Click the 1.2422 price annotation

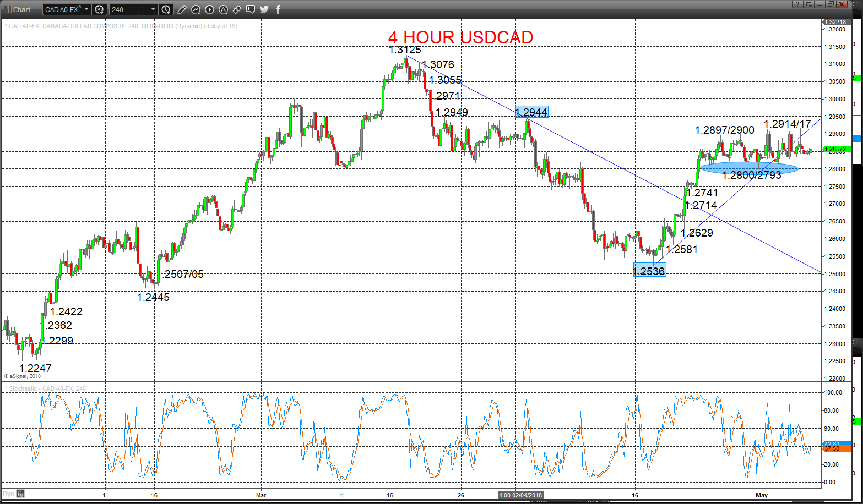(x=66, y=311)
